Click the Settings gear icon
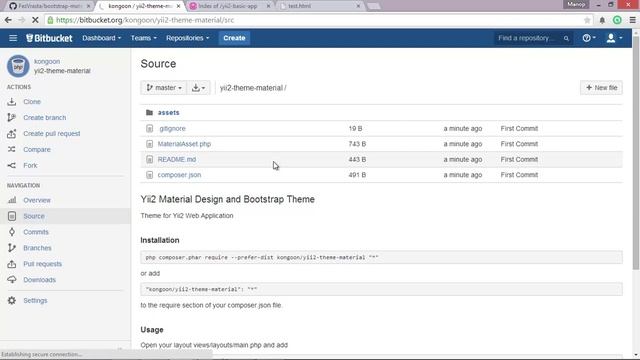Image resolution: width=640 pixels, height=360 pixels. [x=12, y=300]
